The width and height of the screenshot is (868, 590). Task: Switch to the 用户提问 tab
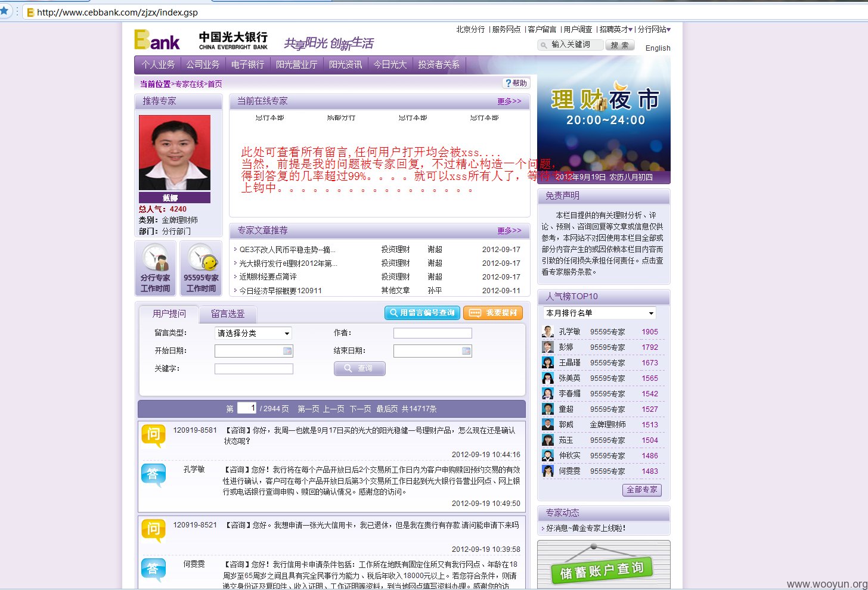(x=169, y=313)
